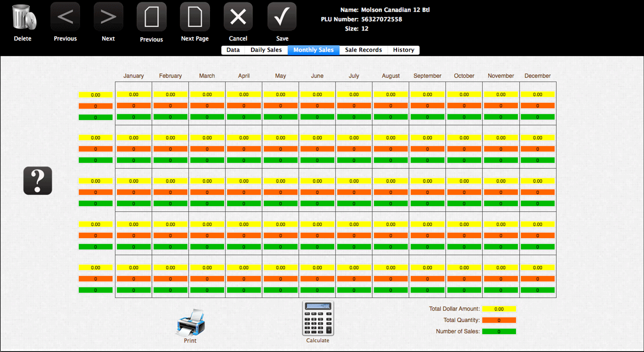Select the Monthly Sales tab
This screenshot has width=644, height=352.
[314, 50]
